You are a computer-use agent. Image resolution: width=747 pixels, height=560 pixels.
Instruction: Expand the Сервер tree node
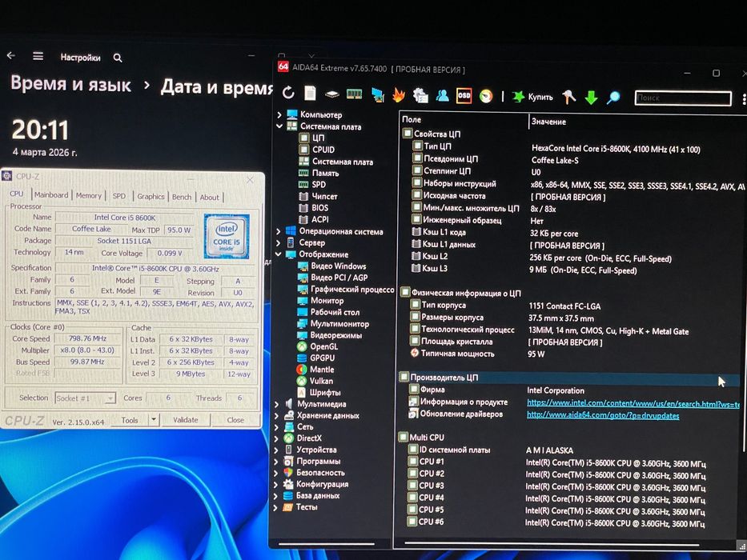click(x=278, y=243)
